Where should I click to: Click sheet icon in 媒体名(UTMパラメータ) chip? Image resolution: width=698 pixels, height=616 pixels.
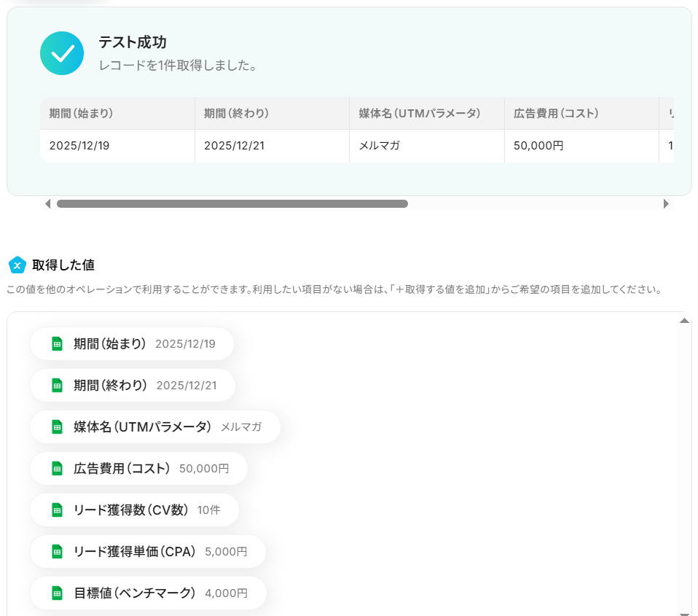click(x=57, y=426)
